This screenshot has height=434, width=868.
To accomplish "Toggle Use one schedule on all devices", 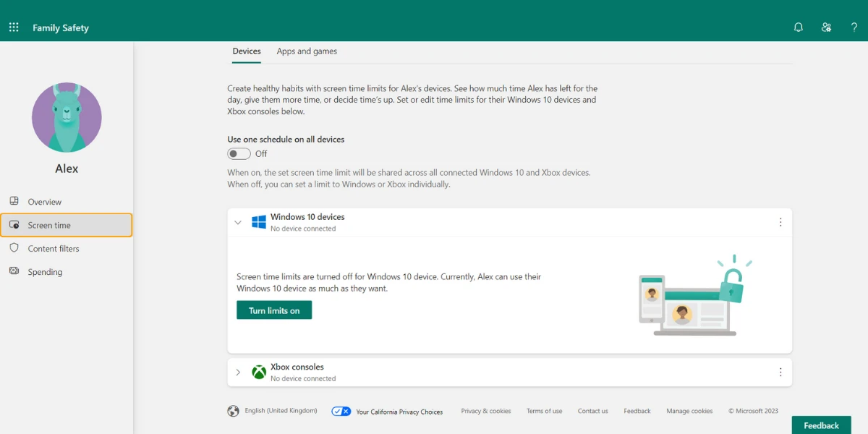I will click(239, 153).
